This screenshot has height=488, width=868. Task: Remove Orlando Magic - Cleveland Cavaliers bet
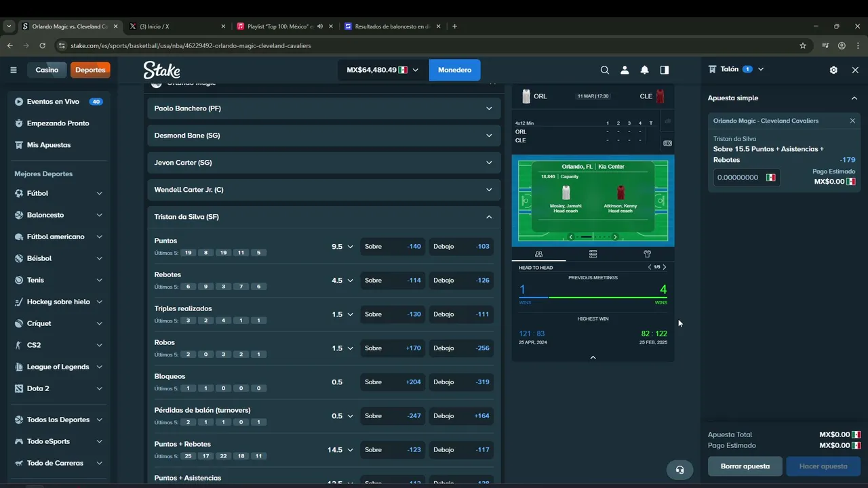852,121
